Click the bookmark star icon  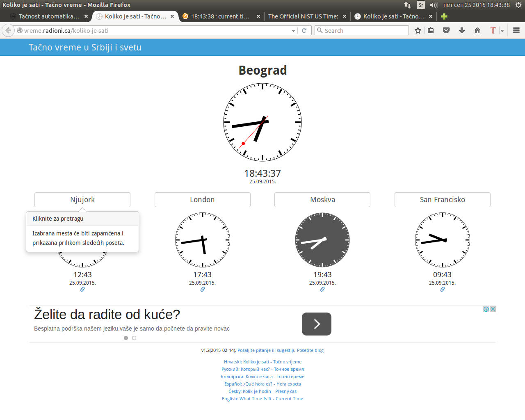[x=418, y=30]
